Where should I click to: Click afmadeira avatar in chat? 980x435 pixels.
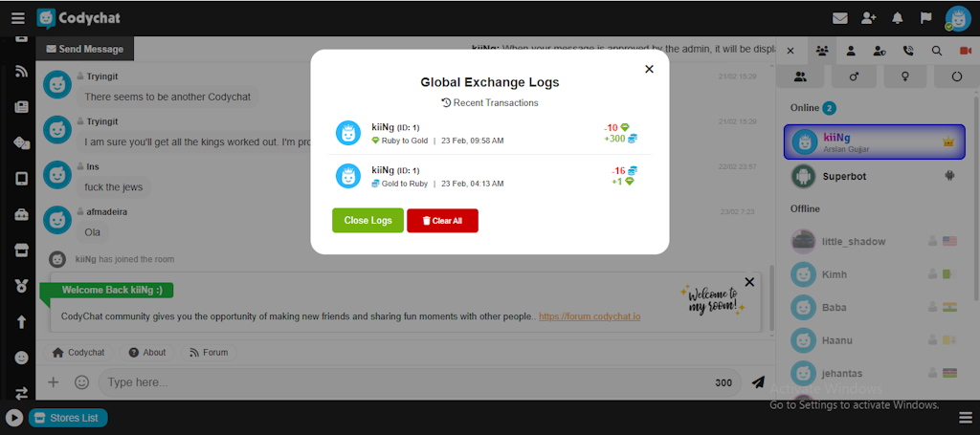pyautogui.click(x=56, y=220)
